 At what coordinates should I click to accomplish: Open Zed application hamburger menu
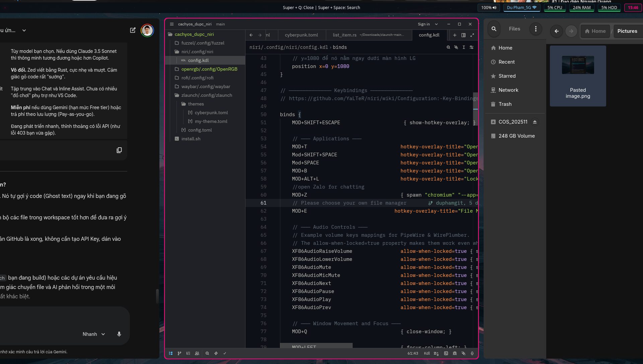(x=172, y=24)
